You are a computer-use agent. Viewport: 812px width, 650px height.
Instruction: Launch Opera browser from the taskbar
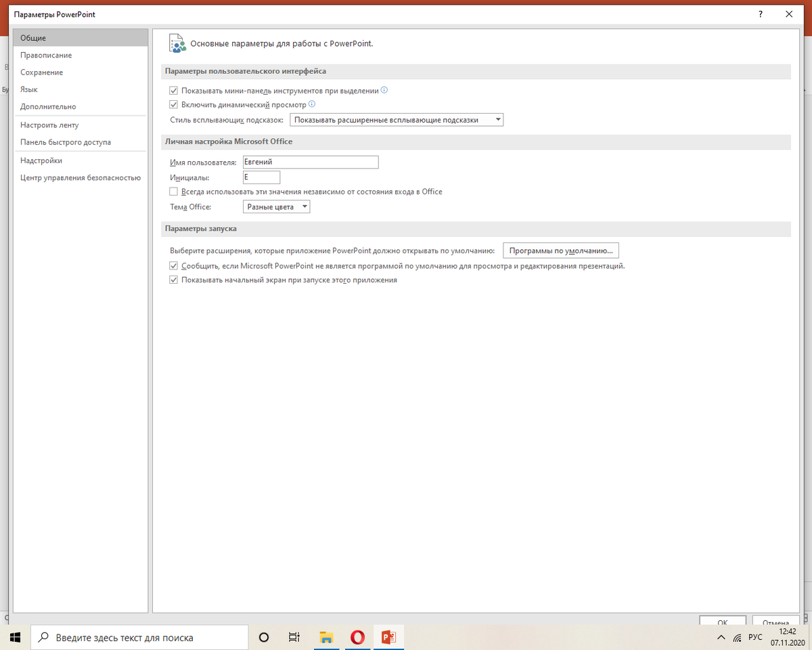[x=357, y=637]
